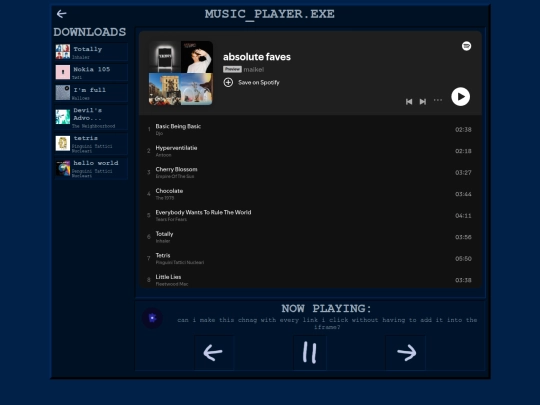The height and width of the screenshot is (405, 540).
Task: Click The Neighbourhood artist label
Action: [93, 126]
